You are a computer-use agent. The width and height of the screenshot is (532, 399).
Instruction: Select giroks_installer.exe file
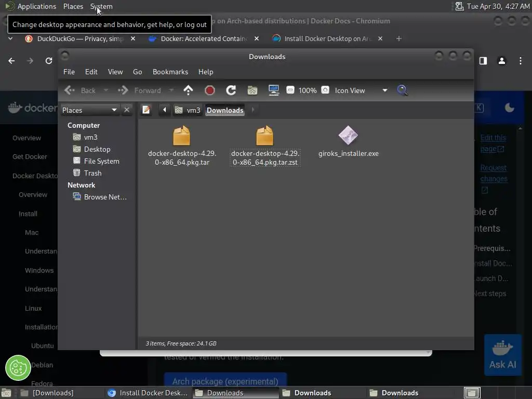(x=349, y=142)
